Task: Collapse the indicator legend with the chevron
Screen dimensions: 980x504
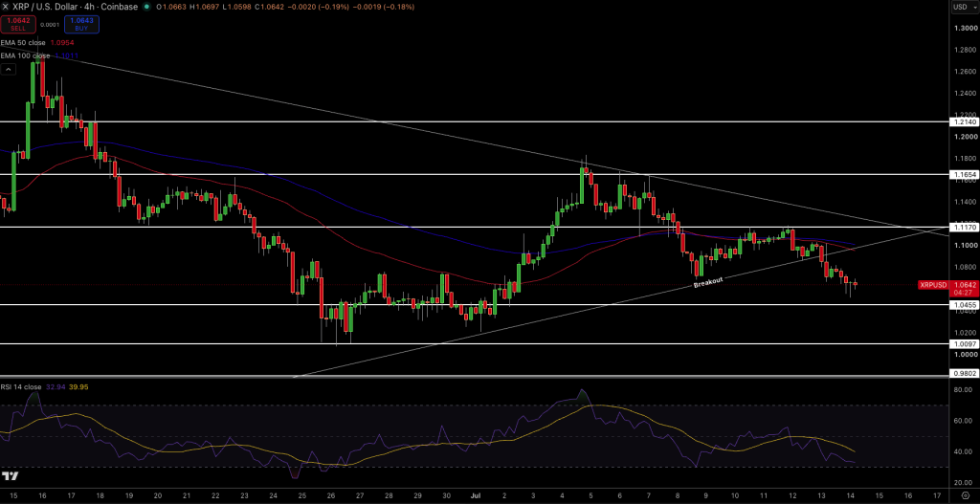Action: click(8, 70)
